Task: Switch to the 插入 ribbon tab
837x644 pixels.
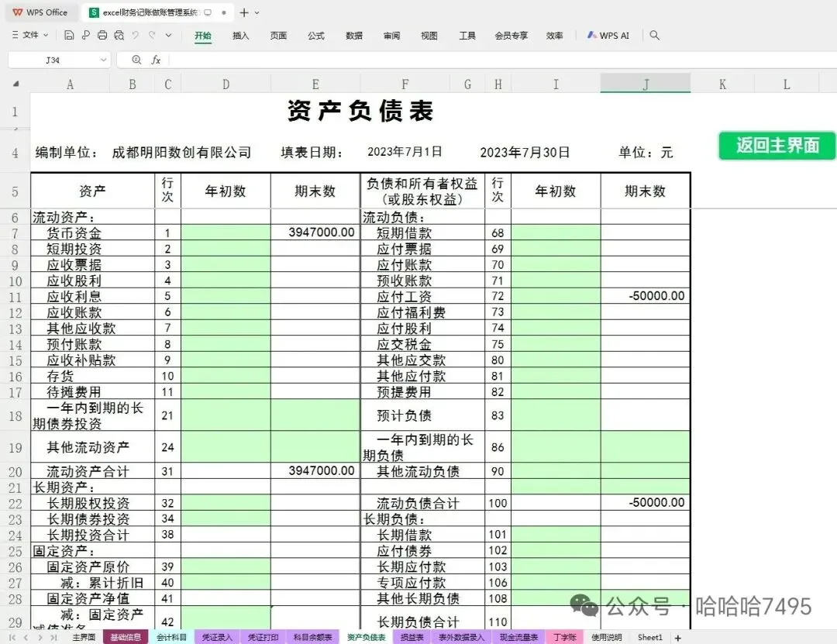Action: 241,36
